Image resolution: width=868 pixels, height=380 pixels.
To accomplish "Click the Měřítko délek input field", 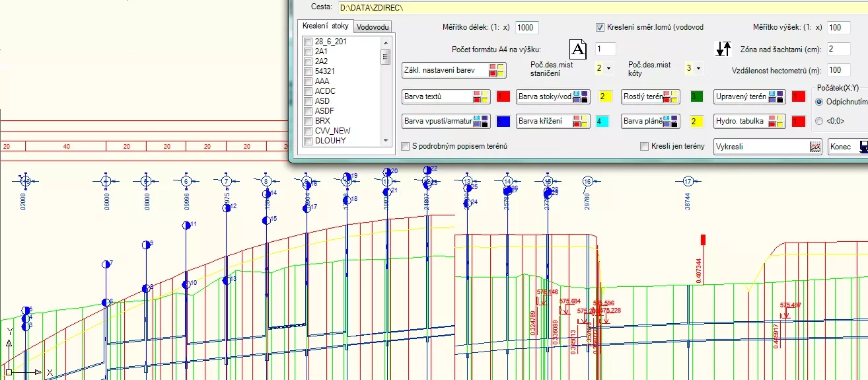I will tap(527, 28).
